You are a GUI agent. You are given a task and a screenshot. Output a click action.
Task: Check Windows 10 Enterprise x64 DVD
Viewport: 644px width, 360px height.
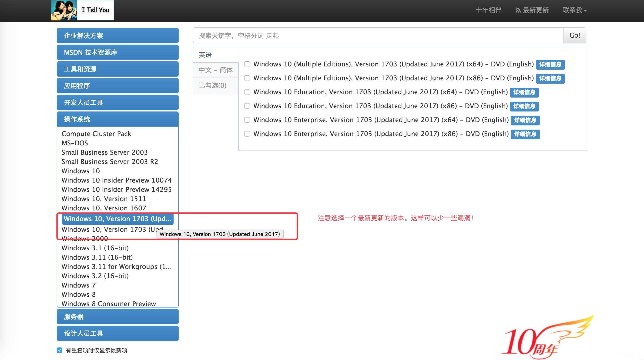coord(247,120)
